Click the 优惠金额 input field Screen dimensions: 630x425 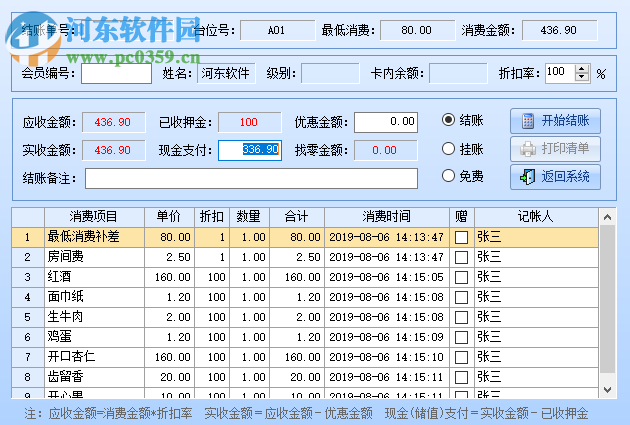click(386, 122)
